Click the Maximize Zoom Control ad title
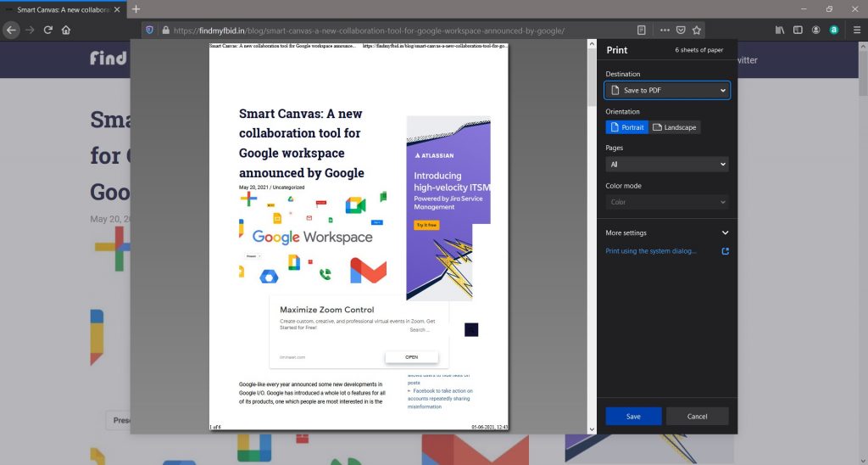 coord(326,310)
